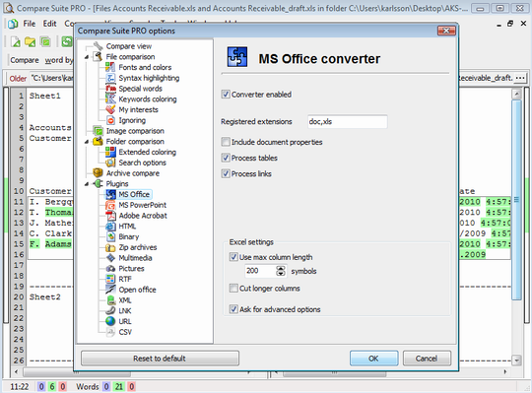Select the Special words icon

(x=110, y=89)
